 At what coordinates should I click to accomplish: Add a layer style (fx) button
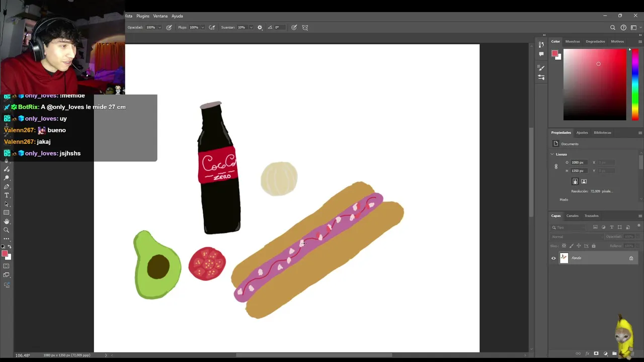(x=587, y=353)
